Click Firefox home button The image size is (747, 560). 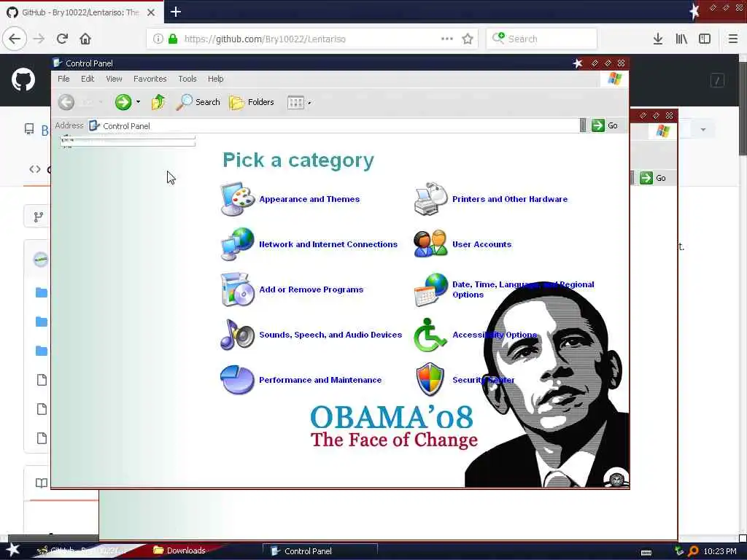point(85,39)
